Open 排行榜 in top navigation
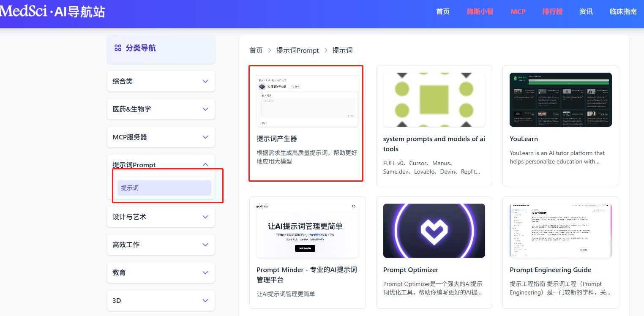Screen dimensions: 644x316 click(552, 11)
